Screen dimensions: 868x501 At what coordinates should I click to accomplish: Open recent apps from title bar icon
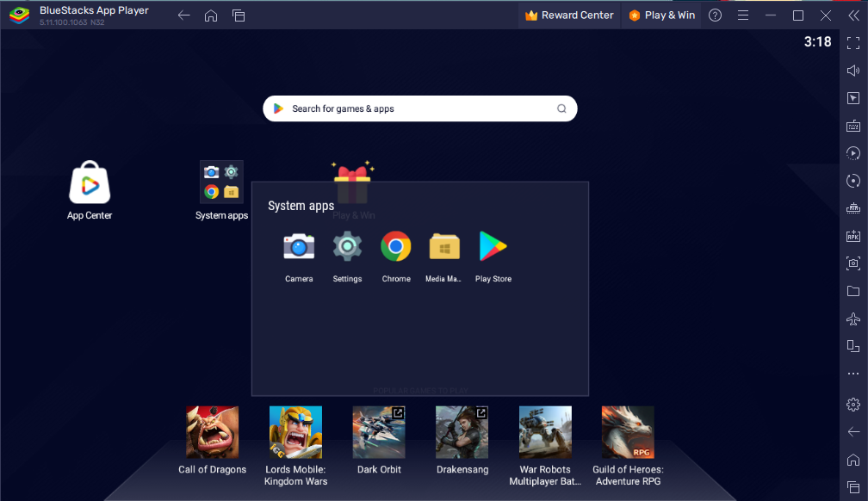point(239,15)
